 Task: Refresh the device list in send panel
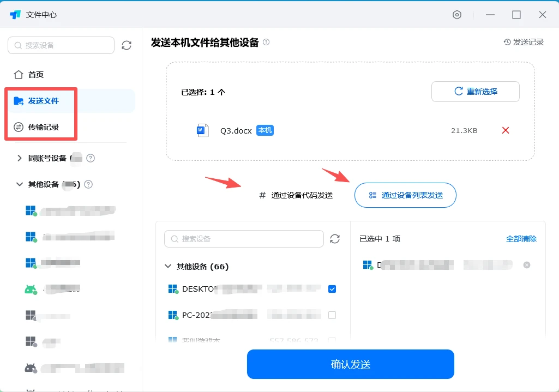[335, 239]
